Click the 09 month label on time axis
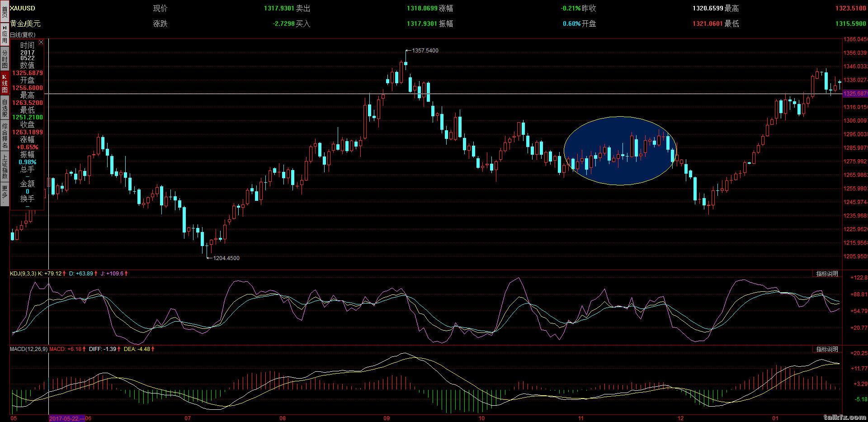868x422 pixels. pos(387,418)
